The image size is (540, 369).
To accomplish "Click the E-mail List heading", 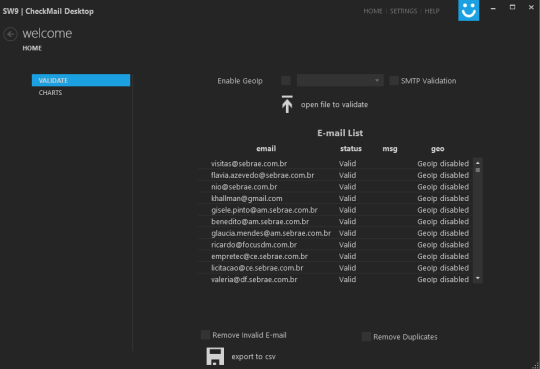I will 340,133.
